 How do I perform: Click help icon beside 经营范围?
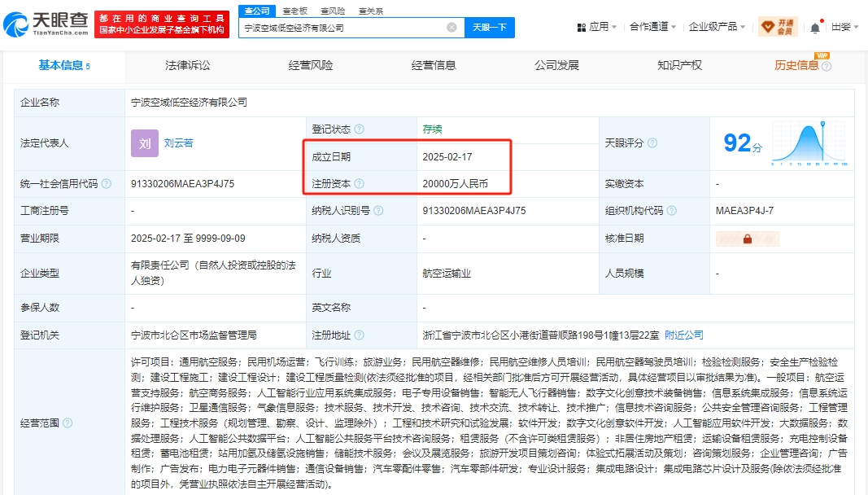click(x=68, y=423)
